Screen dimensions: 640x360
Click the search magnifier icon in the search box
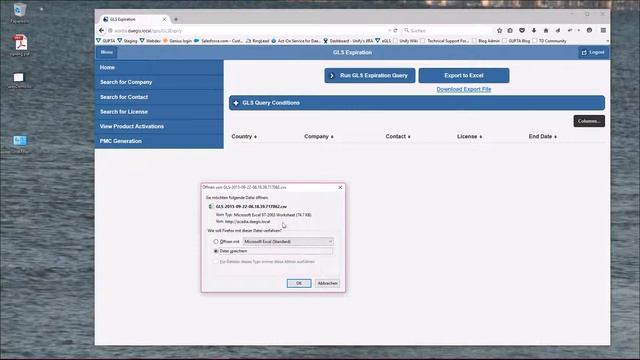[407, 31]
